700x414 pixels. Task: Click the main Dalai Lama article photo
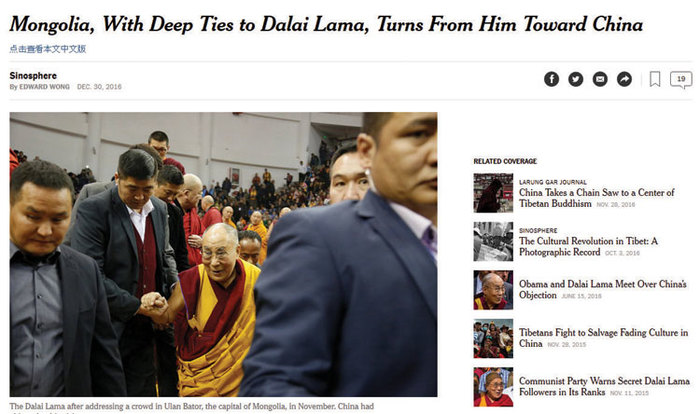pyautogui.click(x=223, y=254)
